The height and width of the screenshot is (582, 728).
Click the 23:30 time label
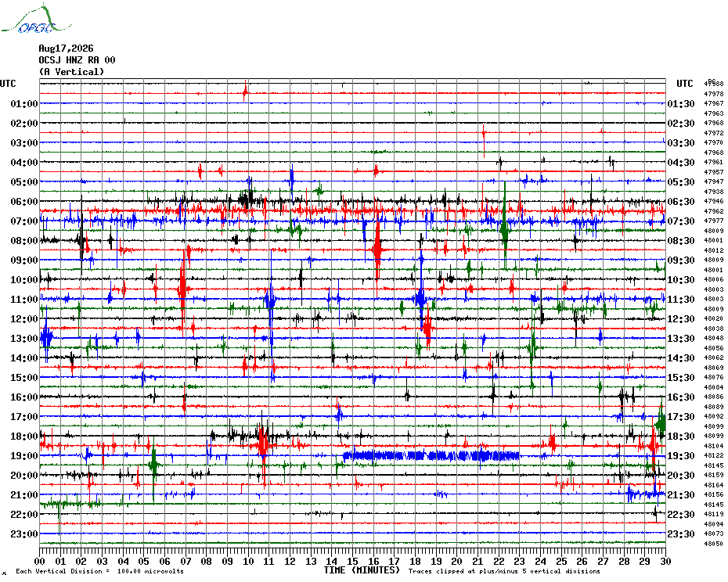click(681, 533)
